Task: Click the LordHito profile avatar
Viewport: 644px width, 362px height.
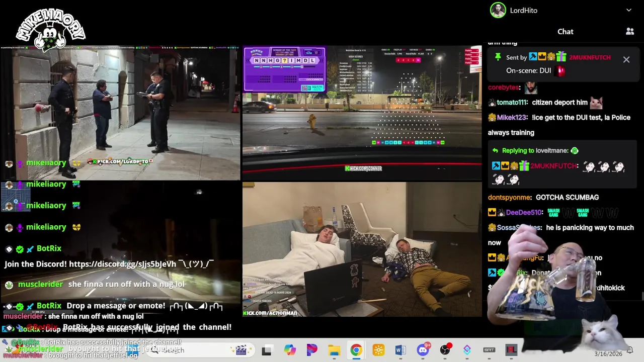Action: click(498, 10)
